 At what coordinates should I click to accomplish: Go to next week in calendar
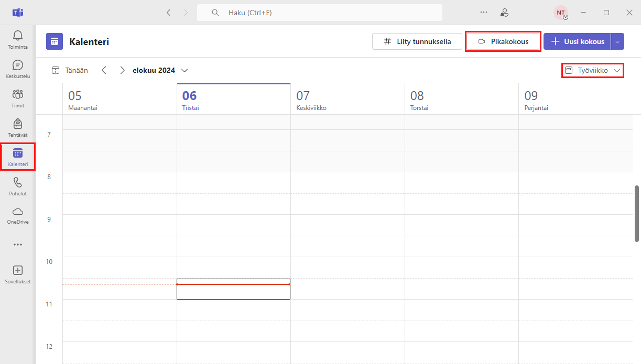[122, 70]
